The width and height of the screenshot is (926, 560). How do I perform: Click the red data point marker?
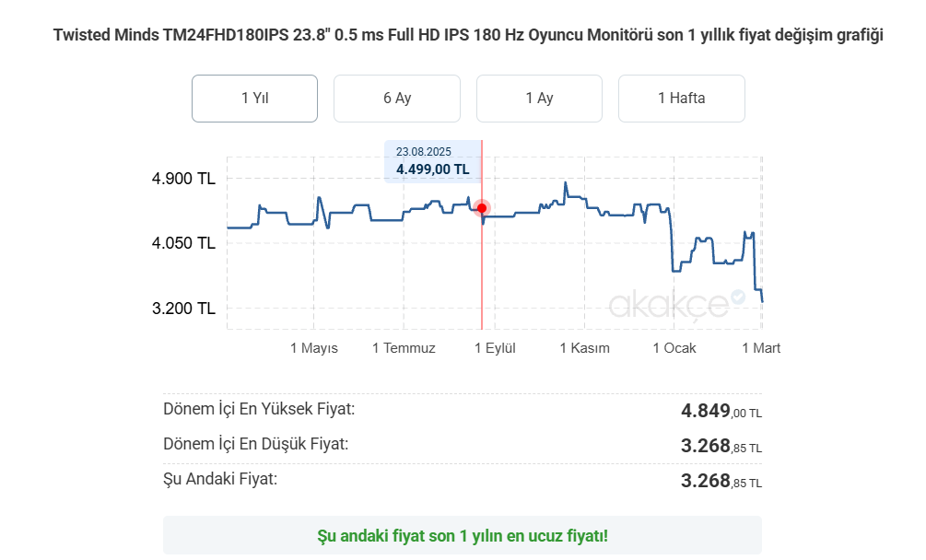click(x=482, y=208)
